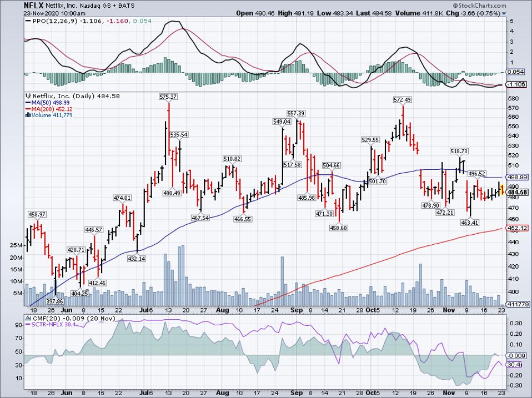The width and height of the screenshot is (532, 398).
Task: Click the 471.30 low label
Action: (324, 214)
